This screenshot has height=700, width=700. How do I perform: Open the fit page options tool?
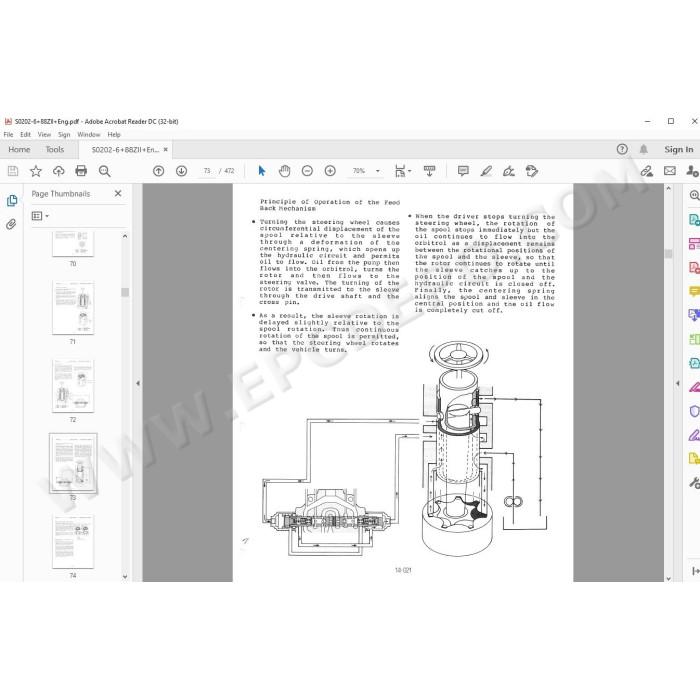[402, 171]
